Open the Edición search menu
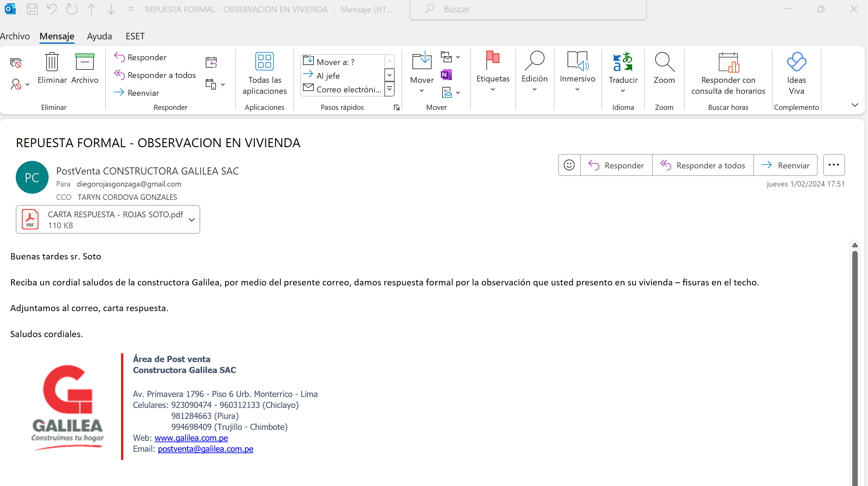This screenshot has width=868, height=486. coord(534,72)
